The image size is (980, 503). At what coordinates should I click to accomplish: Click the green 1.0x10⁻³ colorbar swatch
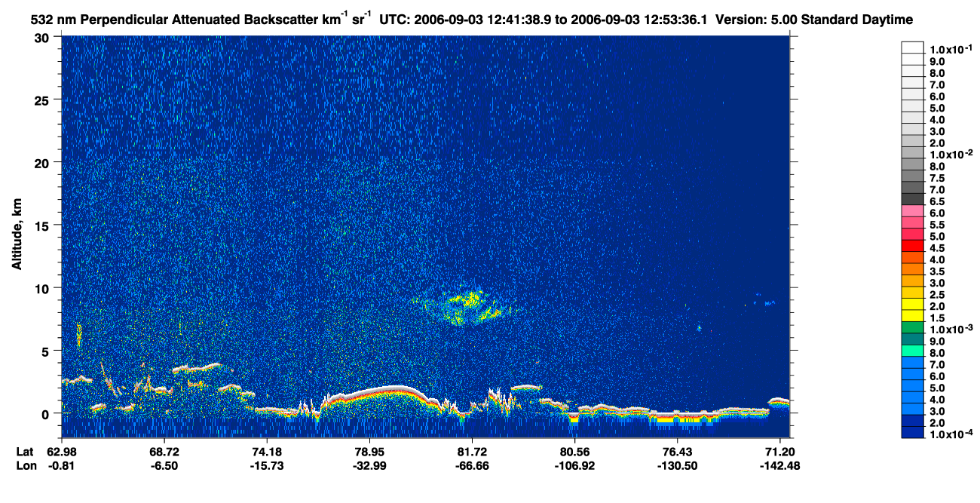coord(913,327)
